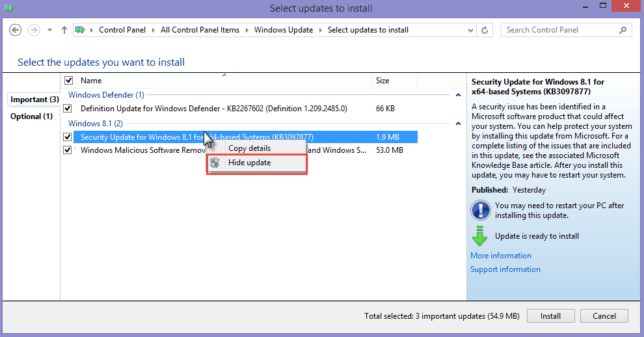Viewport: 644px width, 337px height.
Task: Expand breadcrumb arrow after Control Panel
Action: point(154,30)
